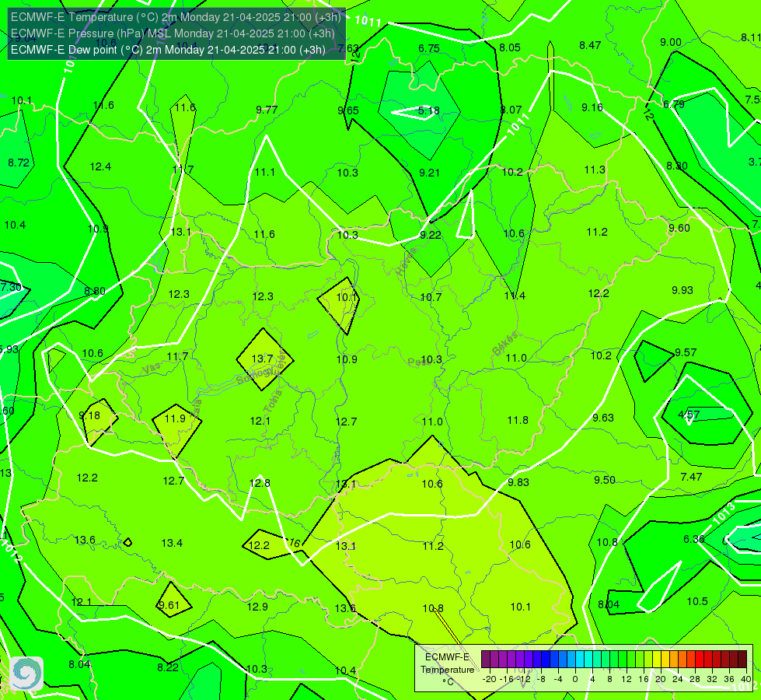
Task: Select the ECMWF-E Dew point 2m layer label
Action: tap(168, 50)
